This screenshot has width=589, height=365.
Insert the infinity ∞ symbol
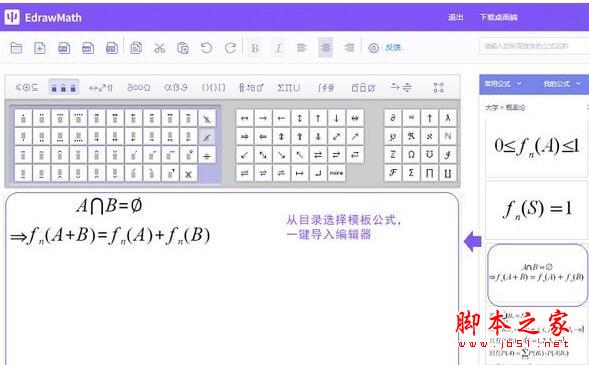pos(411,118)
